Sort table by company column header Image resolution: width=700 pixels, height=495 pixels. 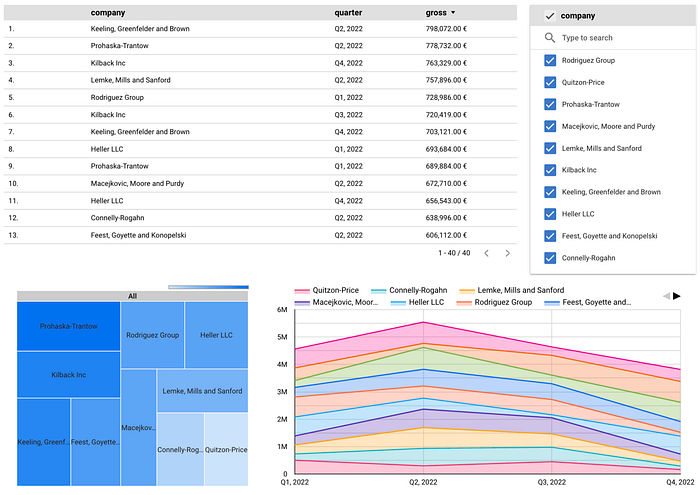(108, 13)
